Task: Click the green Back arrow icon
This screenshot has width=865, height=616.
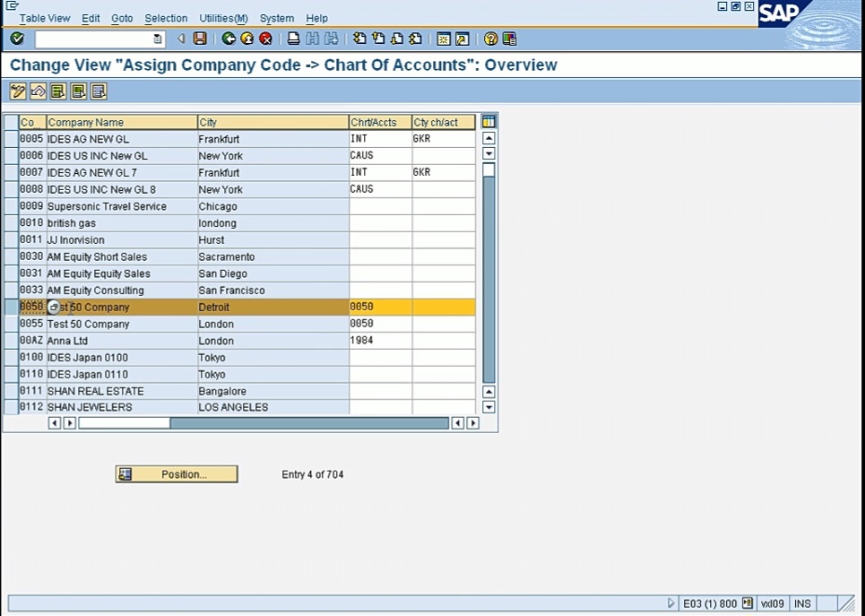Action: (229, 39)
